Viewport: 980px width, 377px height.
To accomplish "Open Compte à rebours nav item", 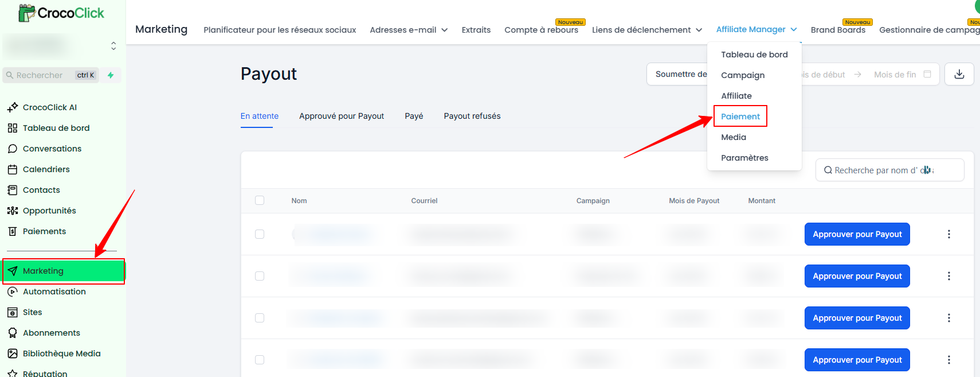I will coord(541,30).
